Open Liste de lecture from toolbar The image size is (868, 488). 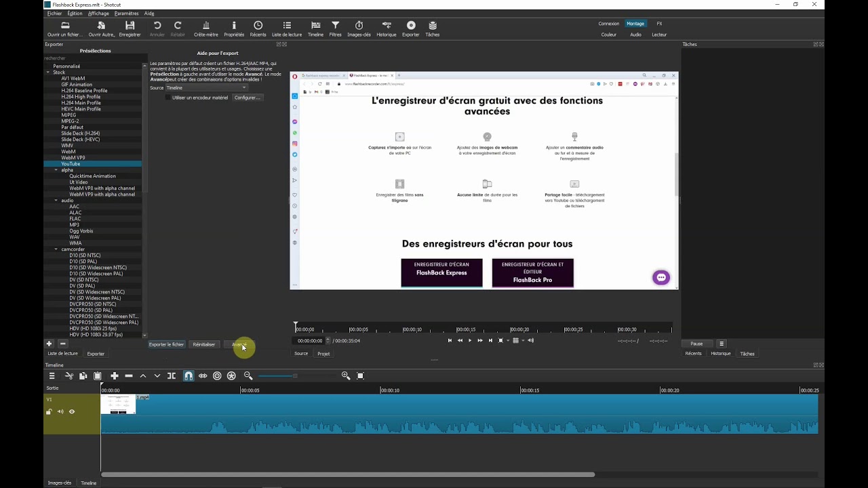point(287,29)
